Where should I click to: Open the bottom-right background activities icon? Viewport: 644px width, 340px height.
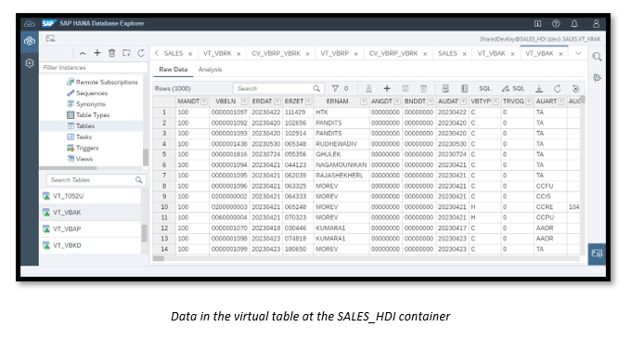pyautogui.click(x=597, y=254)
